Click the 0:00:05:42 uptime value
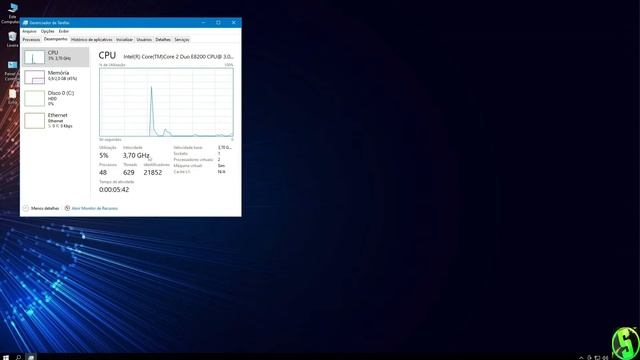Screen dimensions: 640x360 pyautogui.click(x=114, y=189)
